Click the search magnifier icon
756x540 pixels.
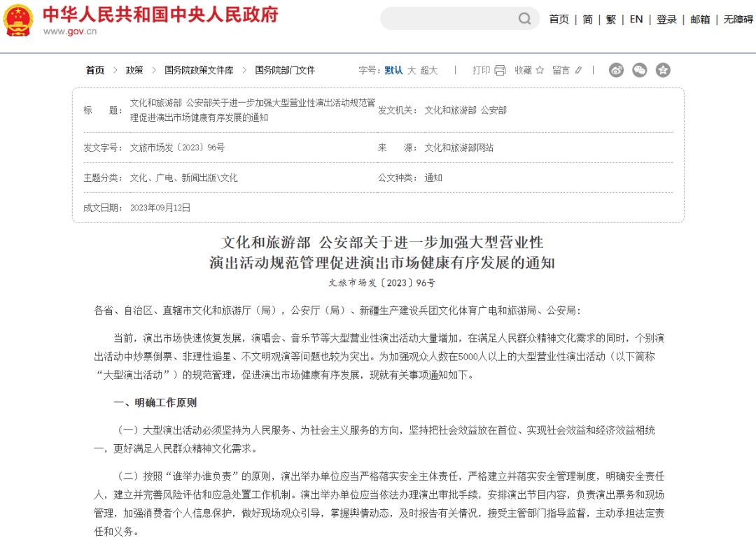click(524, 19)
